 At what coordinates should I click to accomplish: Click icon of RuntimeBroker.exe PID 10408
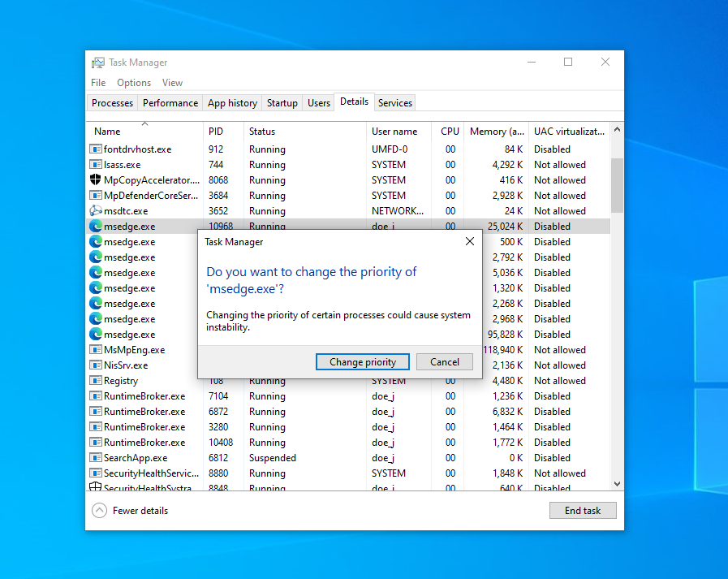95,442
